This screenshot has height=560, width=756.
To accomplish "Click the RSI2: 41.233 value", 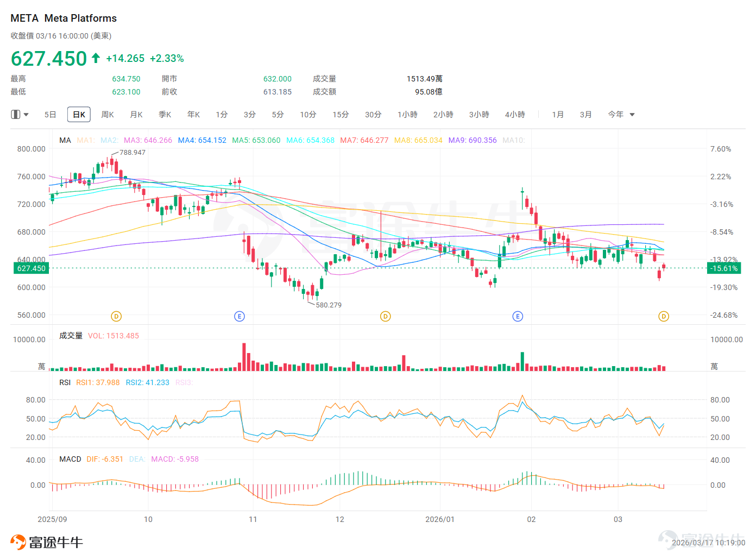I will pyautogui.click(x=148, y=382).
